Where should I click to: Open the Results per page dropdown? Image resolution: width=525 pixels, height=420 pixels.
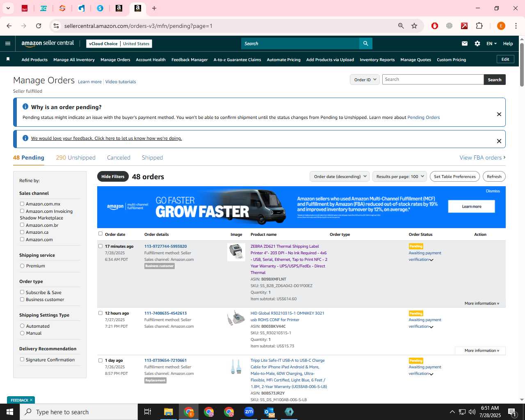click(x=399, y=176)
